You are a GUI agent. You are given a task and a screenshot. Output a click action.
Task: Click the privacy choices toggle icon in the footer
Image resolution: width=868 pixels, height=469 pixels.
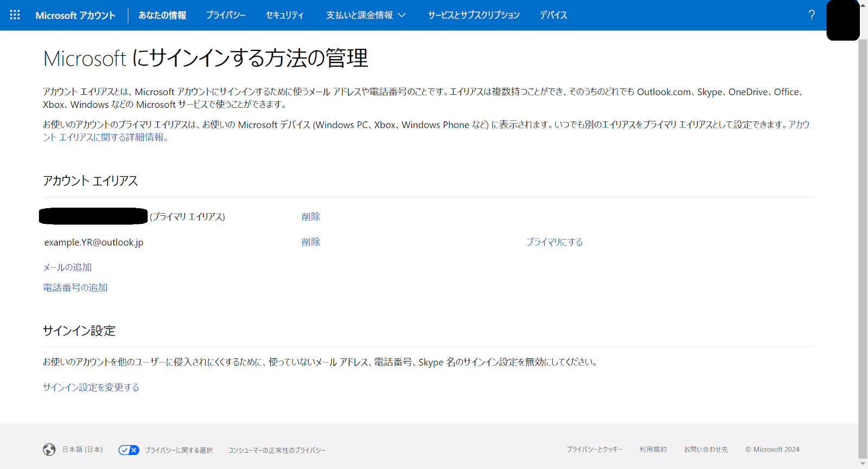pyautogui.click(x=129, y=450)
